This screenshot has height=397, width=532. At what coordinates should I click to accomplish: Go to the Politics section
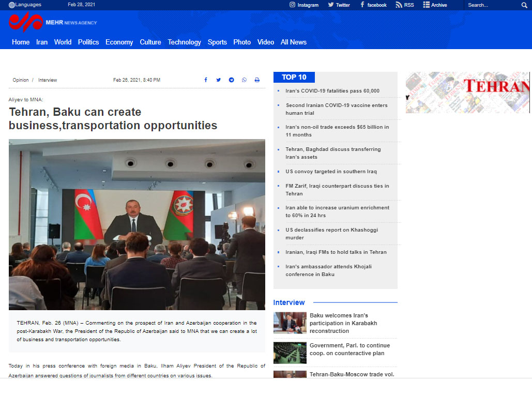pyautogui.click(x=88, y=42)
